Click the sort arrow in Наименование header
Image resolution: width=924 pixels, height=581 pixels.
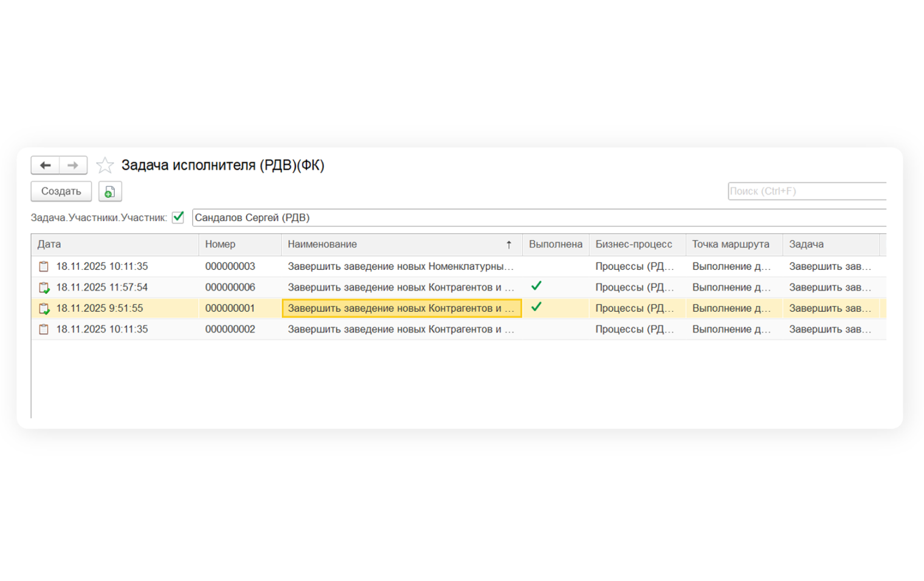[x=509, y=245]
